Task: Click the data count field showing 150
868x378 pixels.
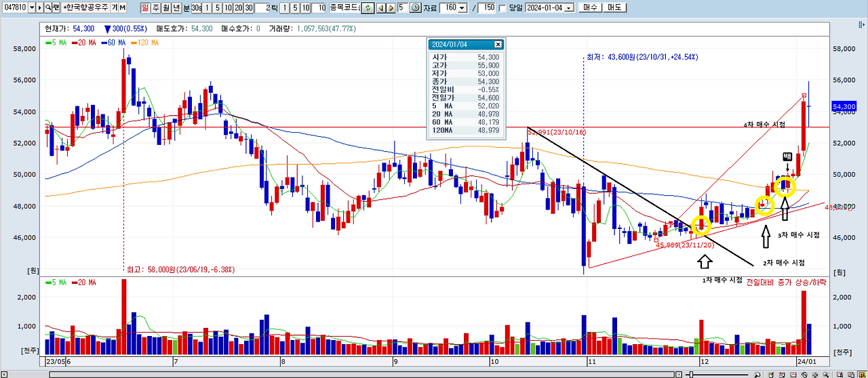Action: coord(486,7)
